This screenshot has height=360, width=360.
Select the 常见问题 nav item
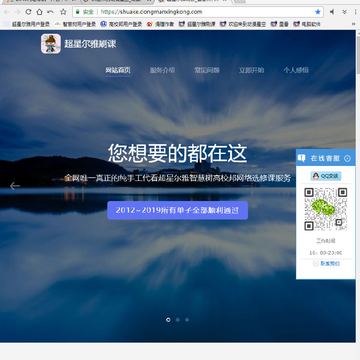207,70
